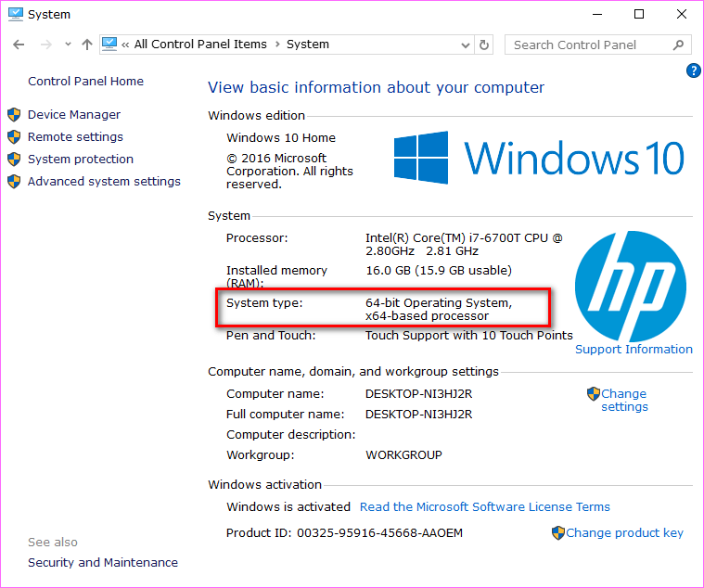Screen dimensions: 704x588
Task: Maximize the System window
Action: tap(639, 14)
